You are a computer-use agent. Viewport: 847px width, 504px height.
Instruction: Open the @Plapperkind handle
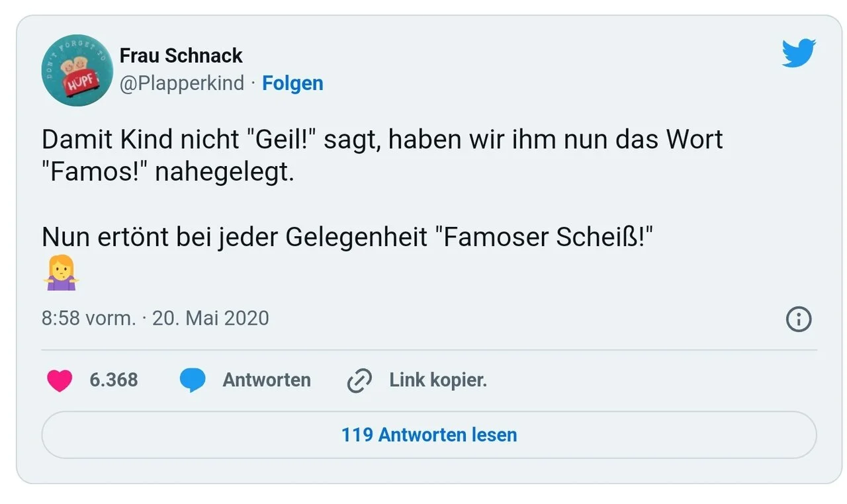click(181, 83)
